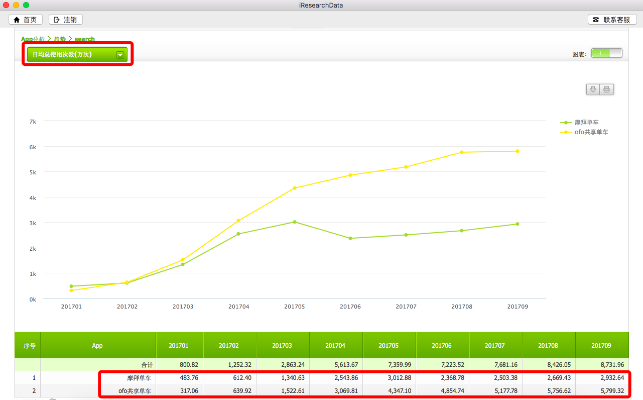Open 联系客服 customer service
Image resolution: width=643 pixels, height=400 pixels.
[x=610, y=19]
